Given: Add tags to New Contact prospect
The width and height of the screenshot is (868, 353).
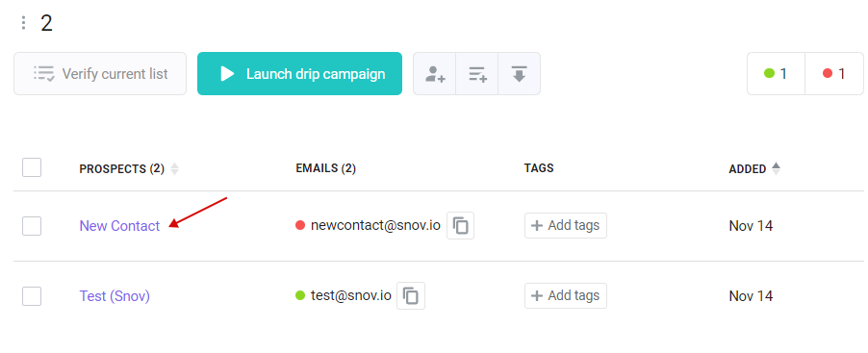Looking at the screenshot, I should coord(566,226).
